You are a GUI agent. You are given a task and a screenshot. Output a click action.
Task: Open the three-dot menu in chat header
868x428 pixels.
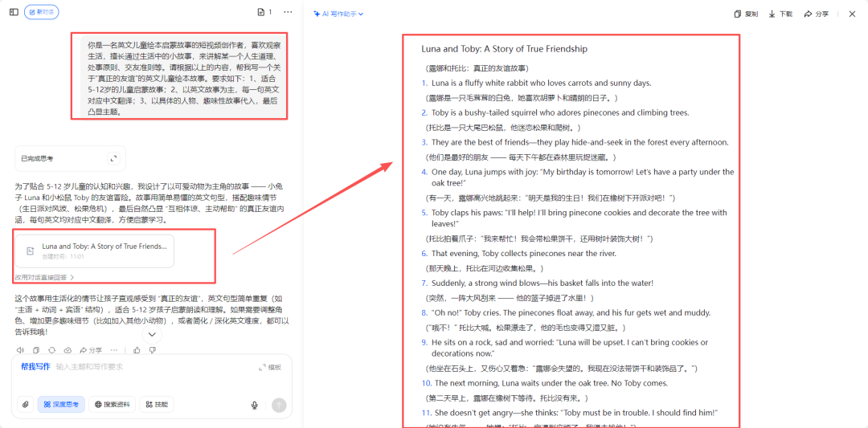point(287,12)
